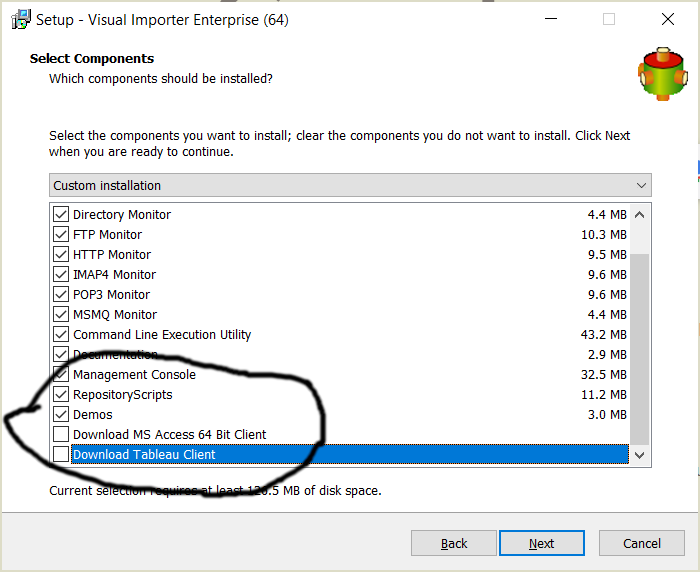Click the 2.9 MB size value
Screen dimensions: 700x572
(607, 355)
